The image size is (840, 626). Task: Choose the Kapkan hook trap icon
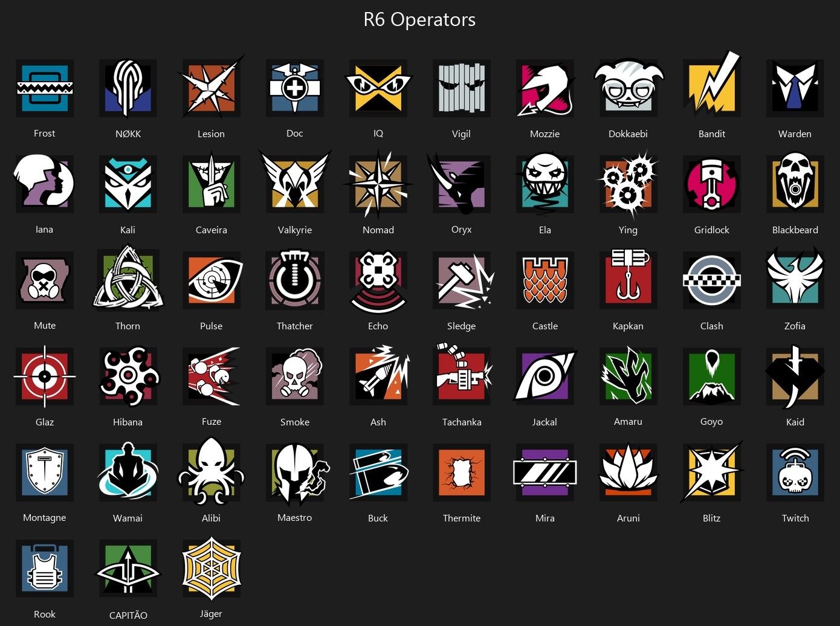click(628, 279)
